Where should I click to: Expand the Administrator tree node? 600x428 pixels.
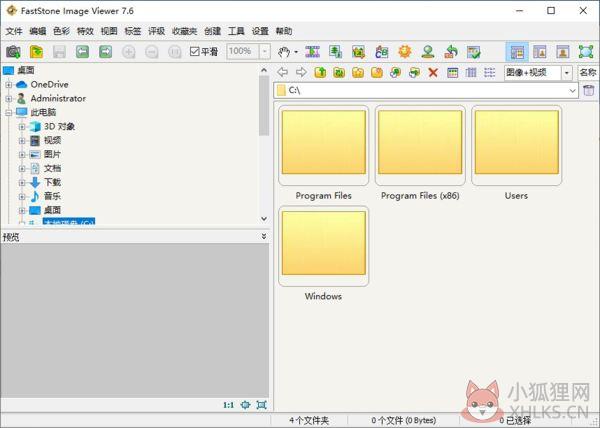pos(8,99)
